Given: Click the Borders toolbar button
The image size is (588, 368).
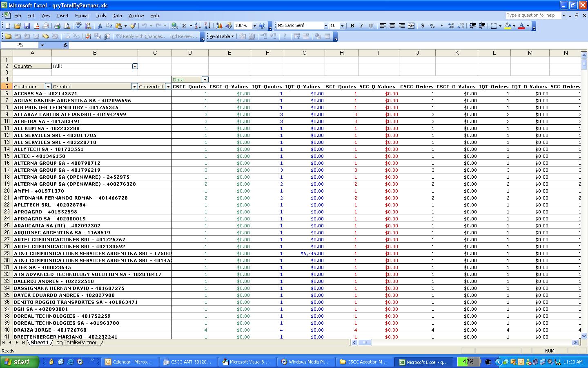Looking at the screenshot, I should [x=494, y=26].
